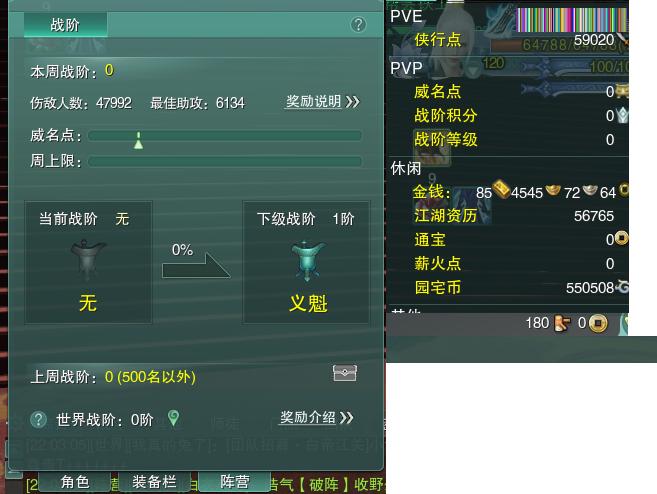Select the current rank 无 trophy icon
The width and height of the screenshot is (657, 494).
point(88,259)
